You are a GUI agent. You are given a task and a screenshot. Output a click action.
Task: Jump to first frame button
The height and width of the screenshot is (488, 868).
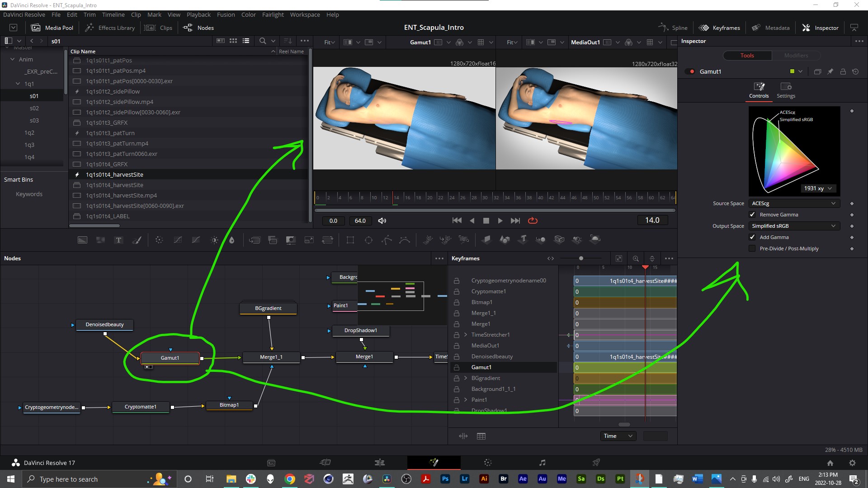click(x=457, y=221)
